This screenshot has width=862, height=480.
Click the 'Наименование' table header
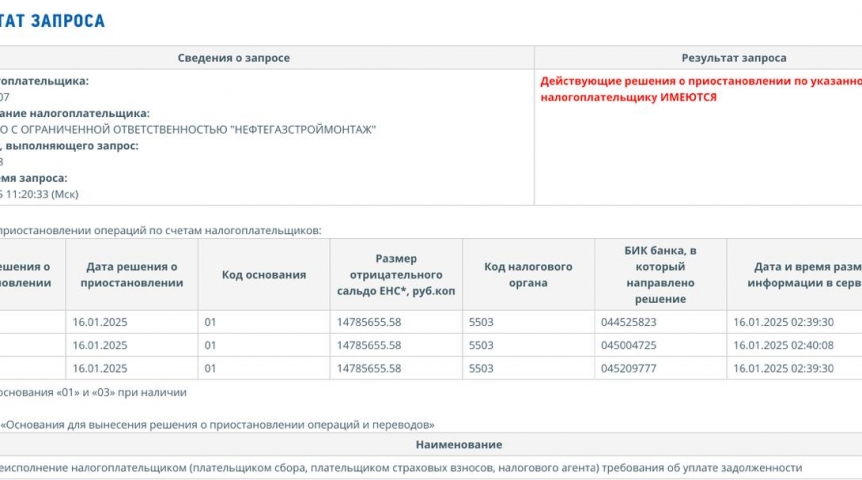(x=458, y=445)
